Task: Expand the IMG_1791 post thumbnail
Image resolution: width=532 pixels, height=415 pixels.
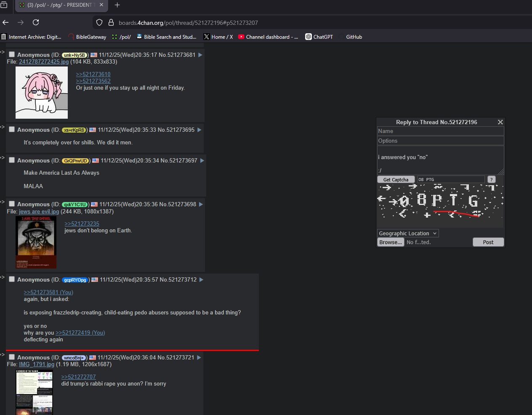Action: pyautogui.click(x=35, y=392)
